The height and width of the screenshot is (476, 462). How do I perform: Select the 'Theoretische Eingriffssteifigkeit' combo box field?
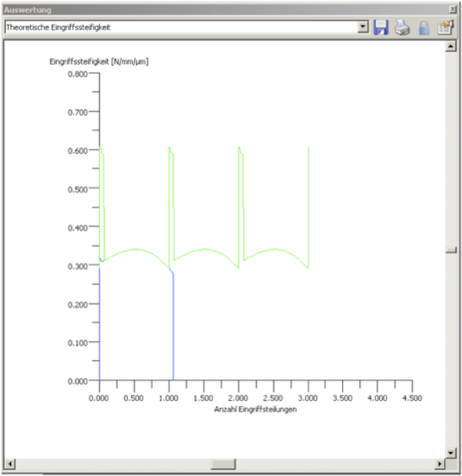(x=187, y=28)
